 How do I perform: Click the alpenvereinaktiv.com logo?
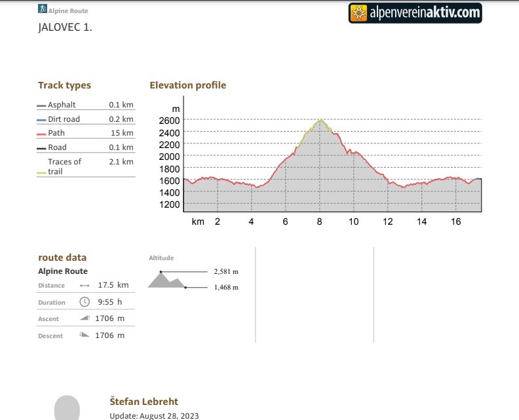point(415,13)
